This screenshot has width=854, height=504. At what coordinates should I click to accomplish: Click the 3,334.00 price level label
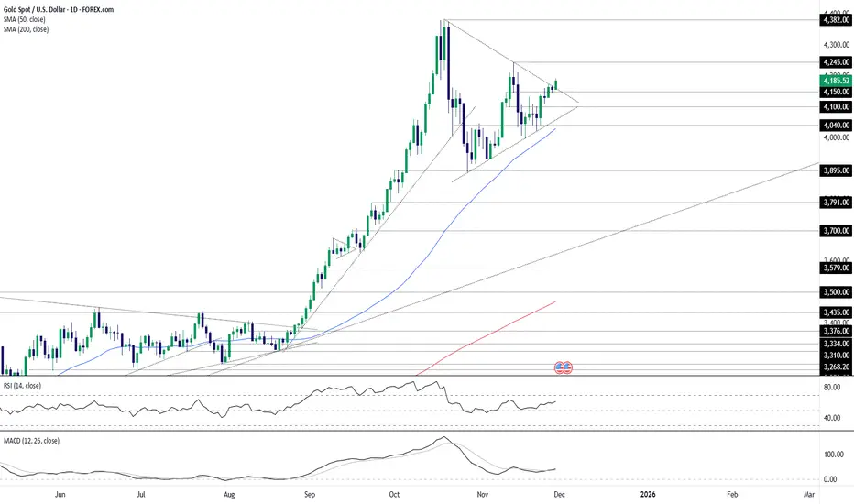pos(836,344)
